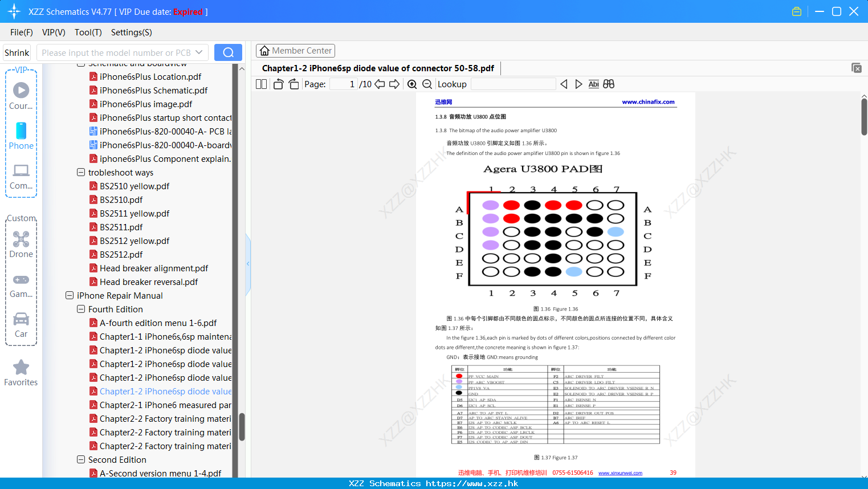Collapse the Fourth Edition folder
Viewport: 868px width, 489px height.
coord(81,309)
